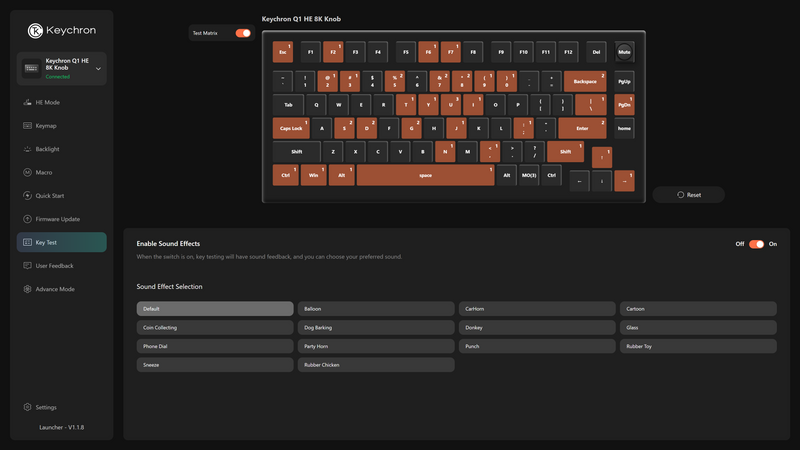The image size is (800, 450).
Task: Click the Esc key on keyboard
Action: coord(283,52)
